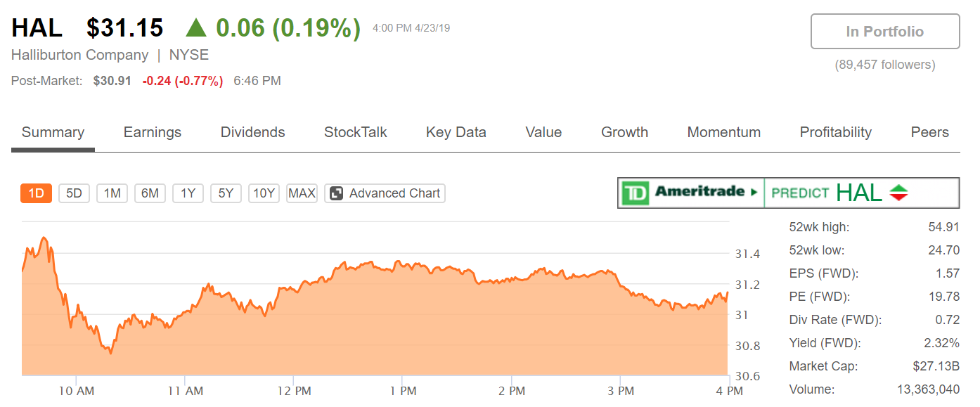Viewport: 980px width, 407px height.
Task: Show the MAX chart range
Action: 302,193
